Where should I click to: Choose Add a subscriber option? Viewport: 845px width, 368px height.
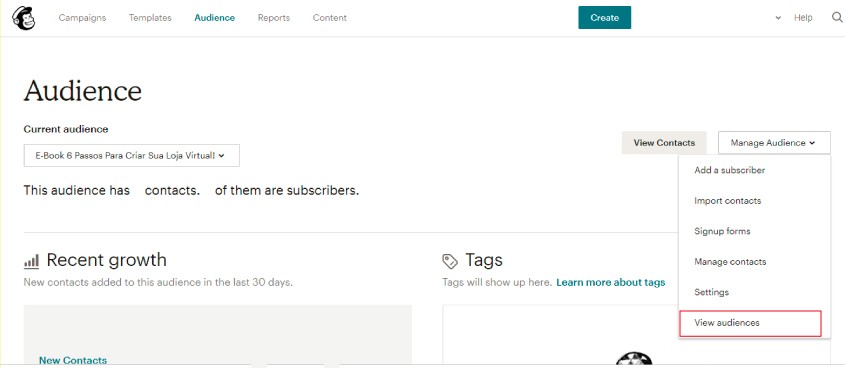click(x=730, y=170)
